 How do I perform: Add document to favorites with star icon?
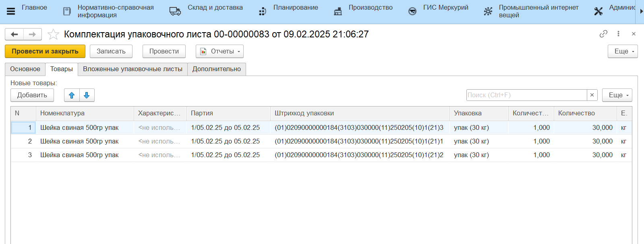[x=53, y=35]
